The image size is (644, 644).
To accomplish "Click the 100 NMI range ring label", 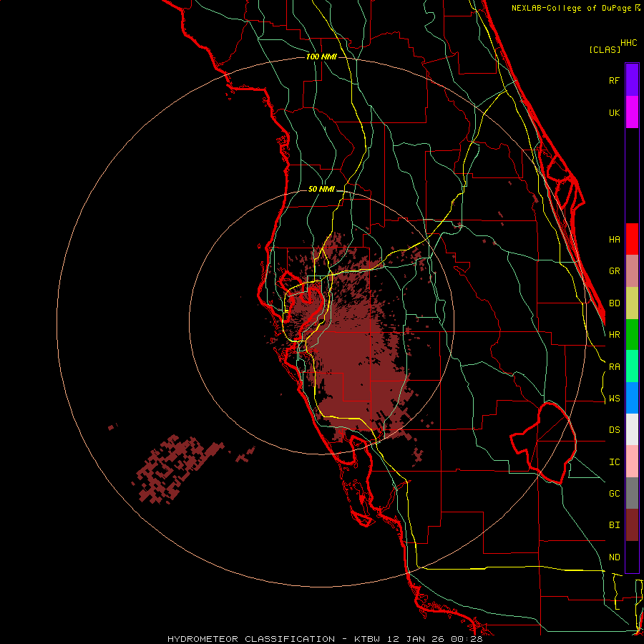I will [x=321, y=57].
